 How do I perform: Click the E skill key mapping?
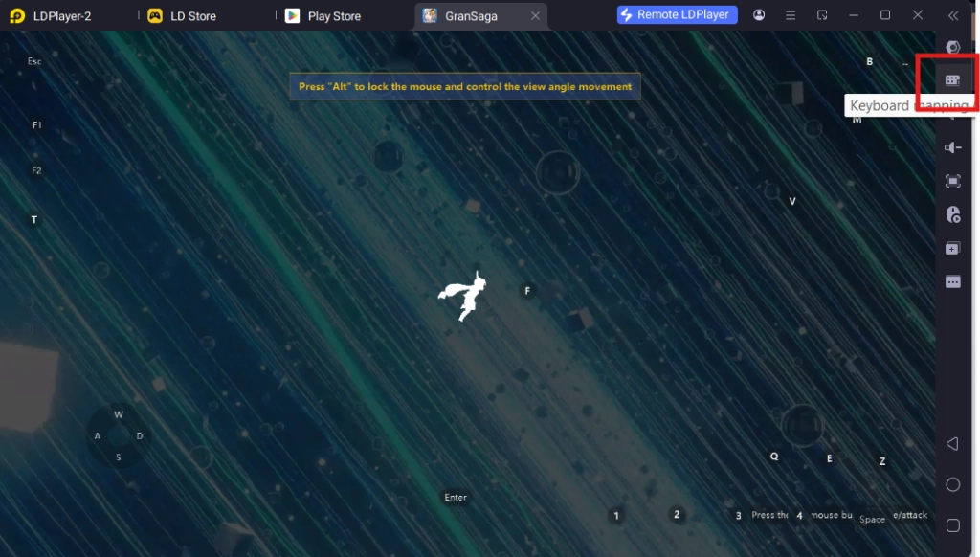point(830,458)
